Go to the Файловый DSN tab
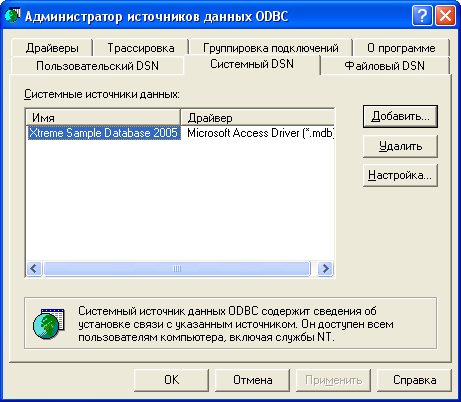This screenshot has height=402, width=461. 385,65
